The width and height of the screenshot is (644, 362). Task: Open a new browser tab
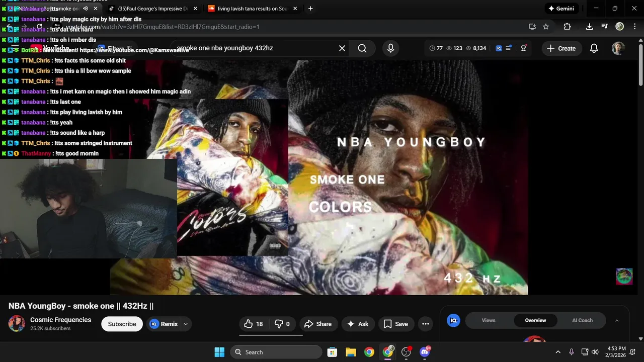(310, 9)
